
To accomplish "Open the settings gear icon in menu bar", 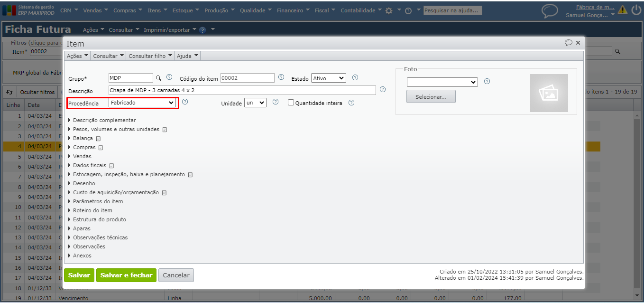I will (389, 10).
